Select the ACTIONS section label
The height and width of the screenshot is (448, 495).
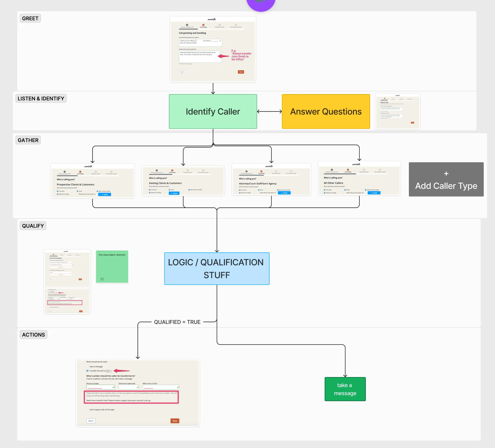(33, 335)
